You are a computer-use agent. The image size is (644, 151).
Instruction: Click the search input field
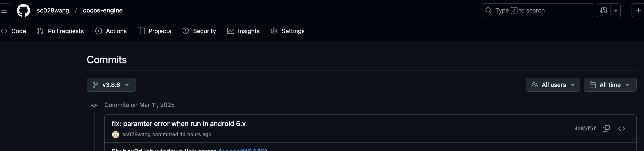tap(537, 10)
